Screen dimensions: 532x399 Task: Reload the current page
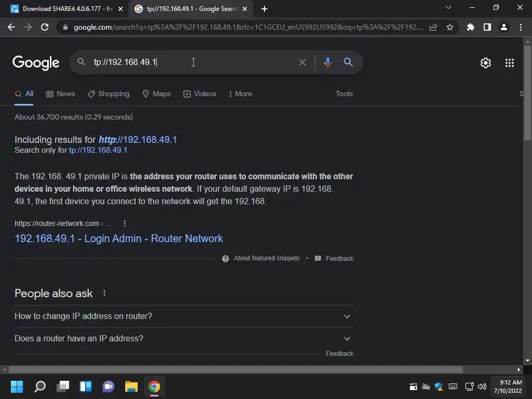45,27
